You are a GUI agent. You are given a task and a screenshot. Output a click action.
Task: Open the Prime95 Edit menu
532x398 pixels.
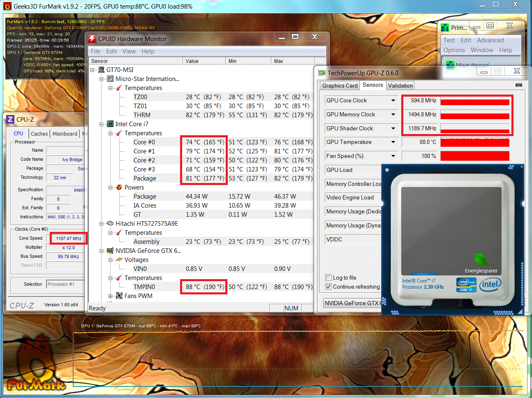tap(466, 40)
